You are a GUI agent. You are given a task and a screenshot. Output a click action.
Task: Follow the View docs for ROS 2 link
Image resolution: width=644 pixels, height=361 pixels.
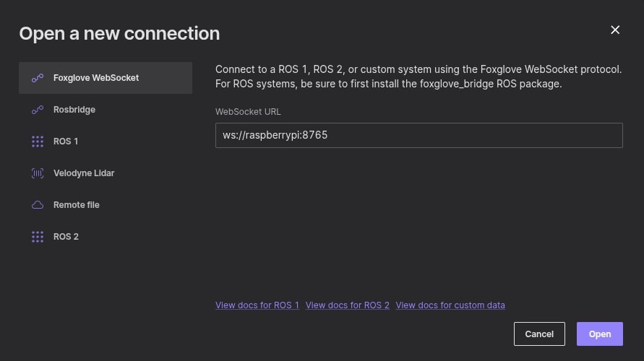348,305
